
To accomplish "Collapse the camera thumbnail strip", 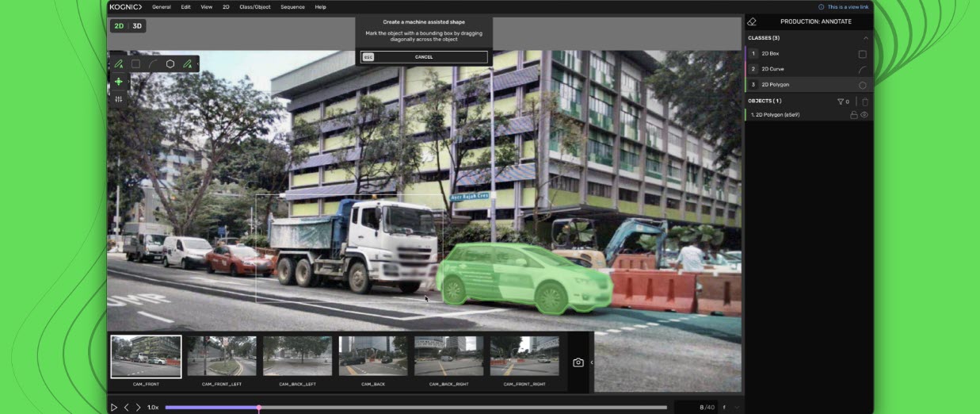I will 592,362.
